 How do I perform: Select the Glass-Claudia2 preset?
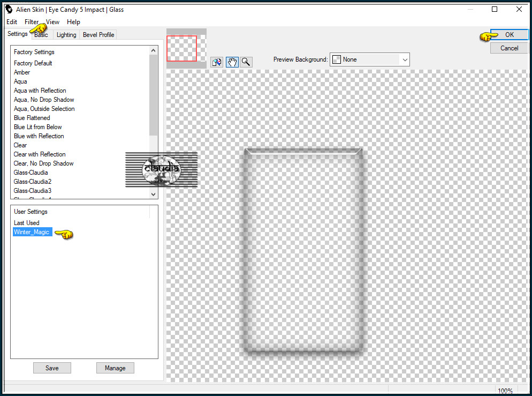pos(33,182)
